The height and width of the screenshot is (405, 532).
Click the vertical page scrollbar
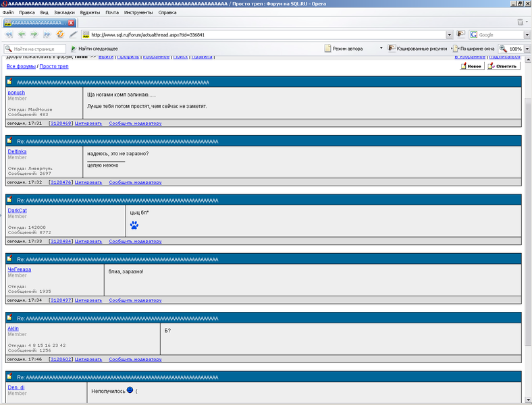tap(527, 202)
